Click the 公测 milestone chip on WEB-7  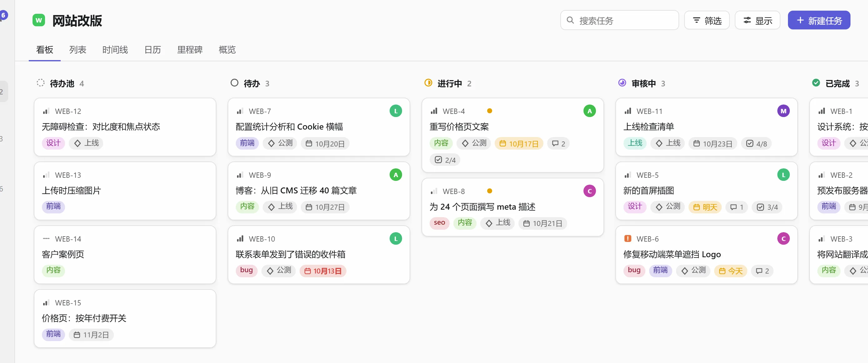click(x=280, y=143)
